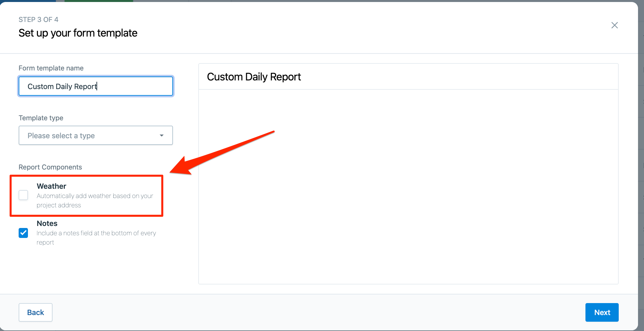644x331 pixels.
Task: Click the "Custom Daily Report" preview heading
Action: coord(254,77)
